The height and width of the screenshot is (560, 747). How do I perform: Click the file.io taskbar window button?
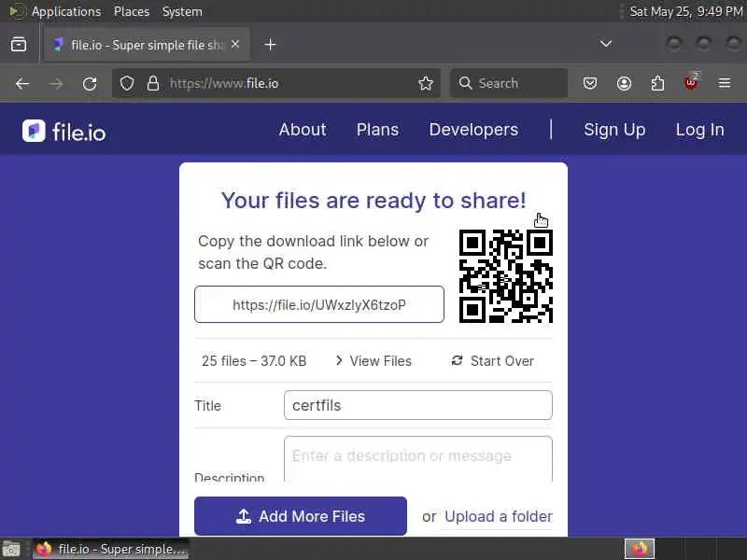[x=110, y=549]
